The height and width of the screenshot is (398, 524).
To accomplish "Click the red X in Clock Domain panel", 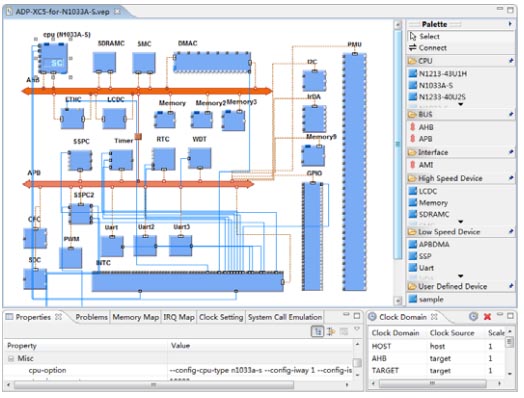I will click(x=487, y=316).
